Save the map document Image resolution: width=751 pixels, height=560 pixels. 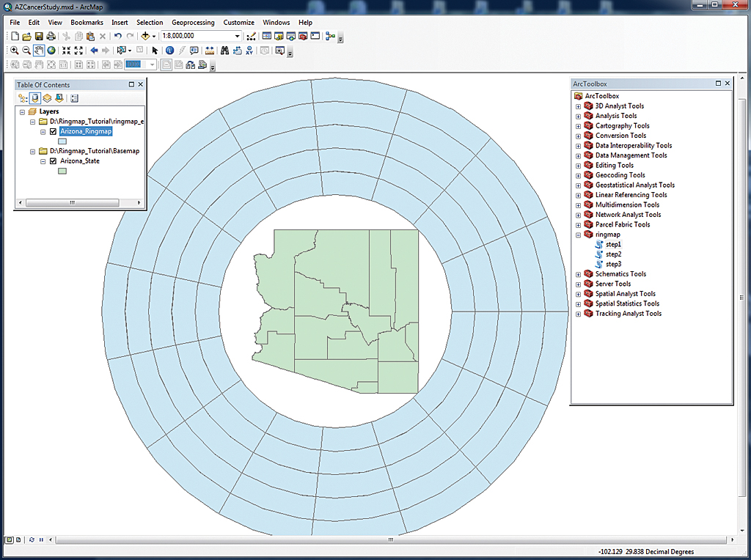click(39, 36)
